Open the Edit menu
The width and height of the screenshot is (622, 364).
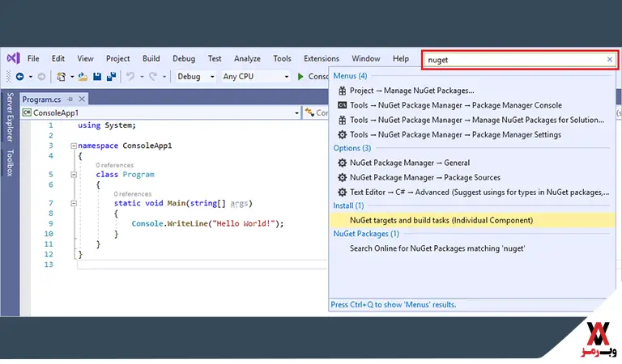click(x=58, y=58)
